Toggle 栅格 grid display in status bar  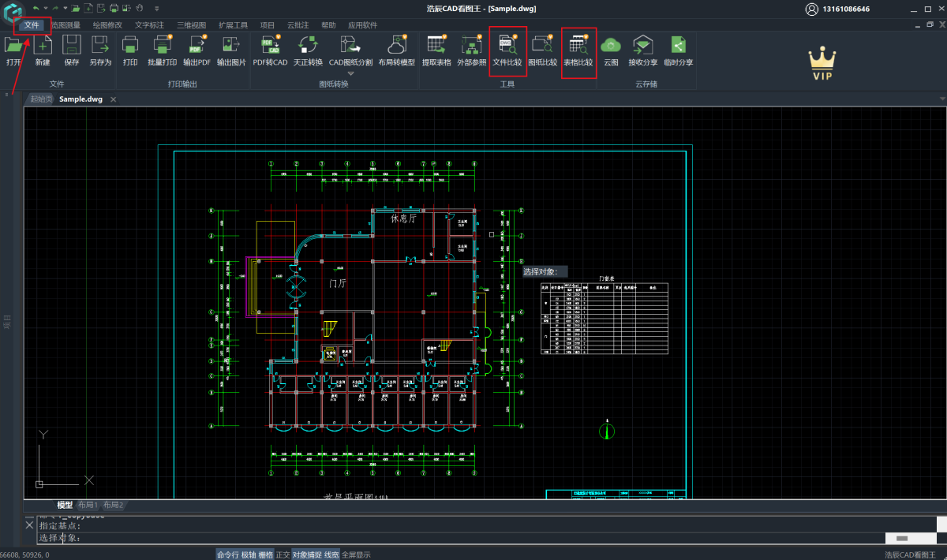point(266,554)
